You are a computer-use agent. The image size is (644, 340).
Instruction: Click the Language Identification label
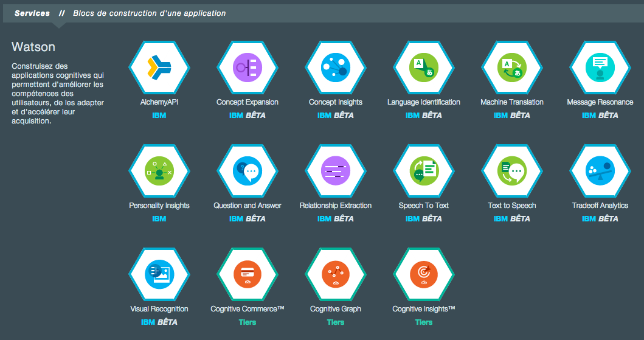pyautogui.click(x=424, y=102)
